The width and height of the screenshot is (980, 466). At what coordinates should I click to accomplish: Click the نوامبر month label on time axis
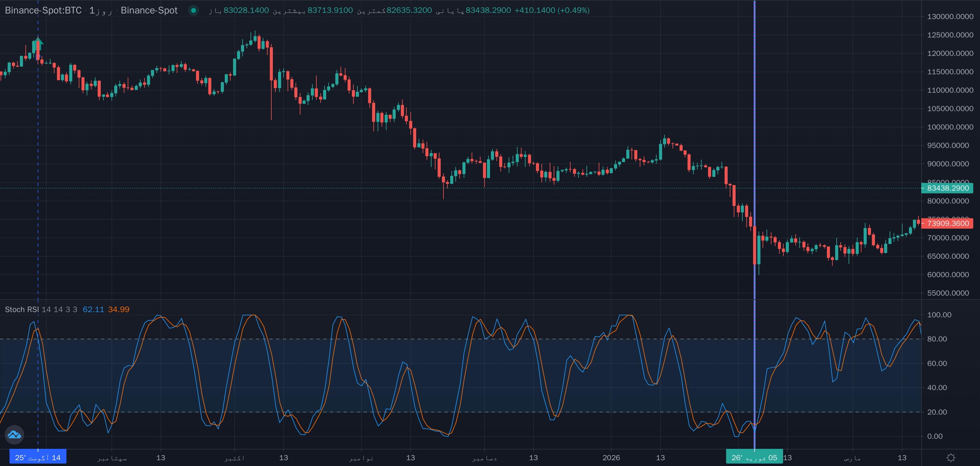pyautogui.click(x=361, y=458)
